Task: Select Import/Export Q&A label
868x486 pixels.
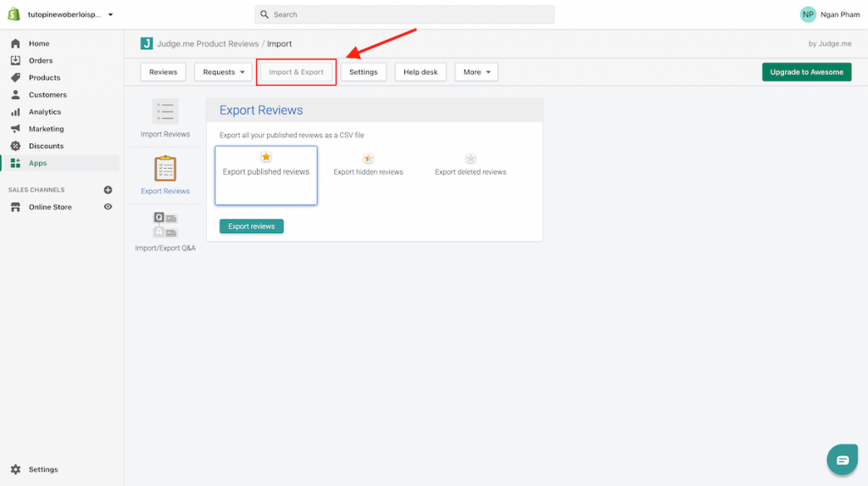Action: (x=165, y=249)
